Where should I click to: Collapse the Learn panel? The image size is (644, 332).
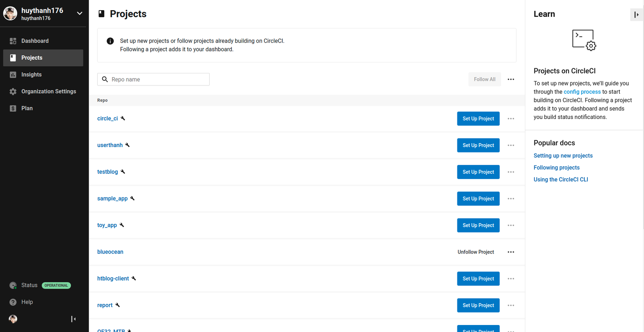coord(637,15)
